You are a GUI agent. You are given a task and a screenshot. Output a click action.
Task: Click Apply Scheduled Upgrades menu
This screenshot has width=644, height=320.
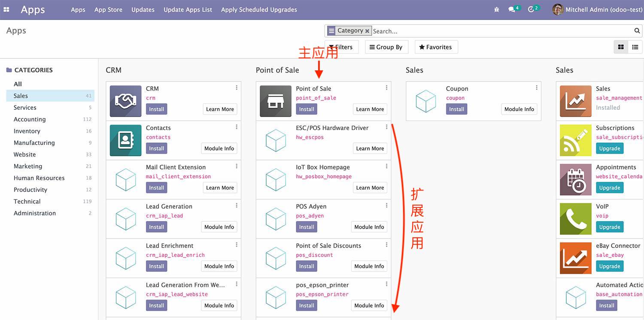click(x=259, y=9)
